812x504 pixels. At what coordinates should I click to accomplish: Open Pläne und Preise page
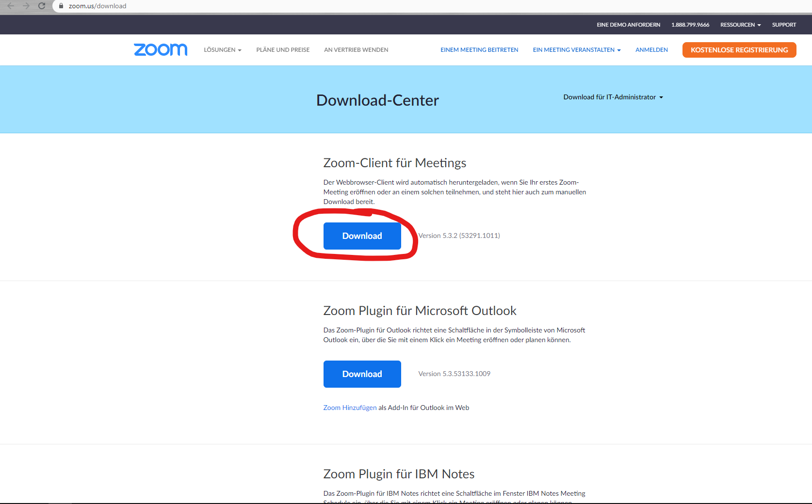[x=283, y=50]
